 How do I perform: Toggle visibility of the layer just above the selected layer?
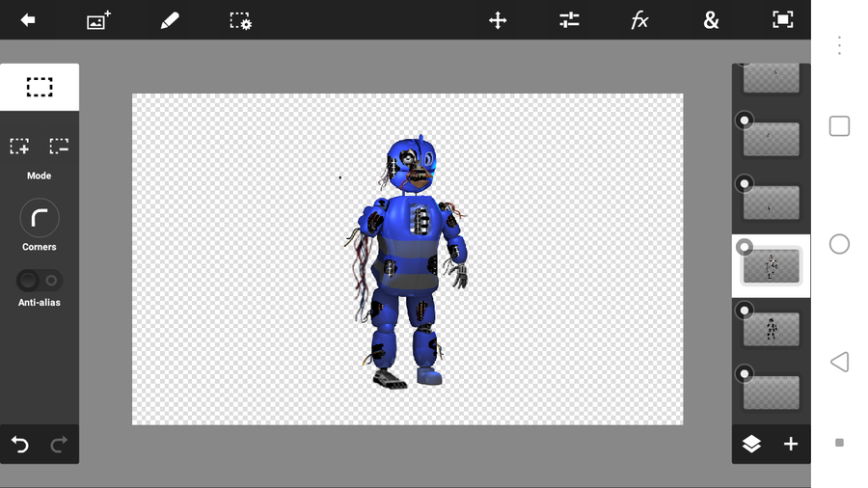745,183
